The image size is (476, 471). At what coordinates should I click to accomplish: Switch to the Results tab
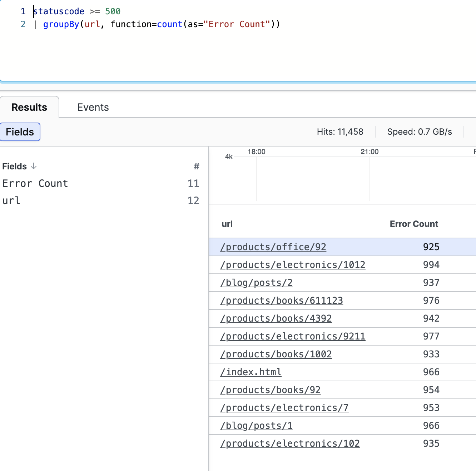pos(29,107)
